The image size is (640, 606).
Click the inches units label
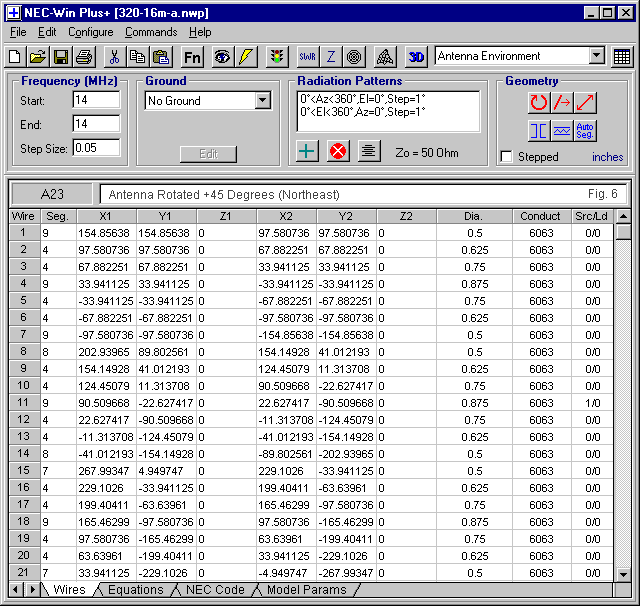[x=608, y=157]
